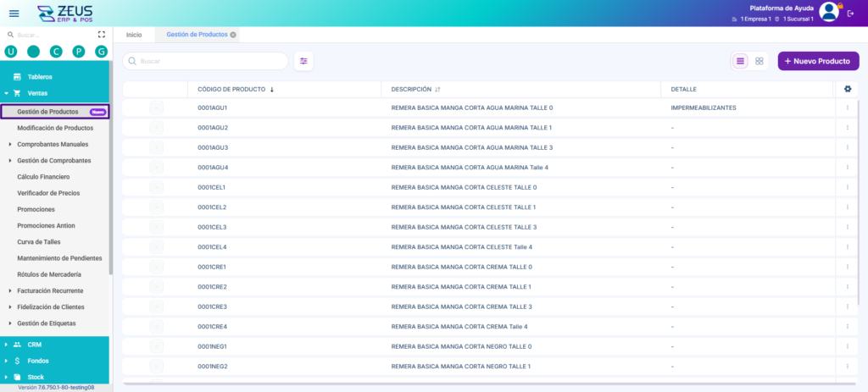
Task: Open the user profile avatar
Action: pyautogui.click(x=829, y=12)
